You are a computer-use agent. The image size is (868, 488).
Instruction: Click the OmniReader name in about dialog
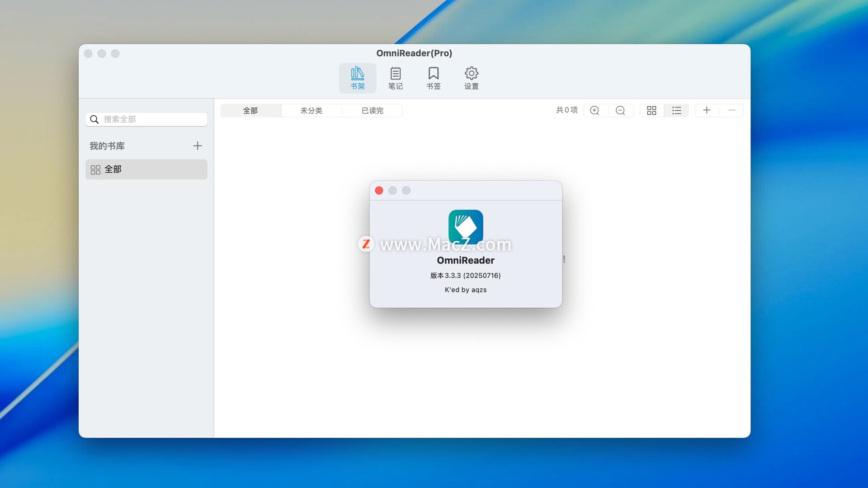466,260
